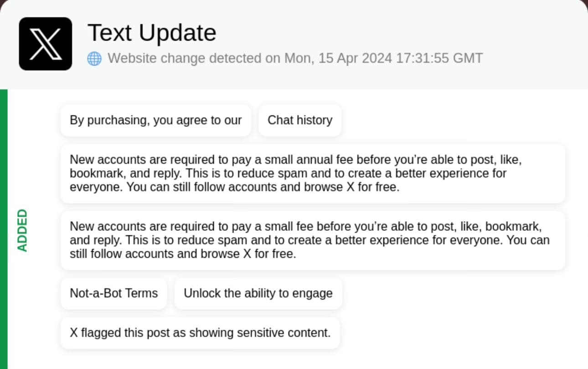The width and height of the screenshot is (588, 369).
Task: Click the date "Mon, 15 Apr 2024"
Action: (338, 58)
